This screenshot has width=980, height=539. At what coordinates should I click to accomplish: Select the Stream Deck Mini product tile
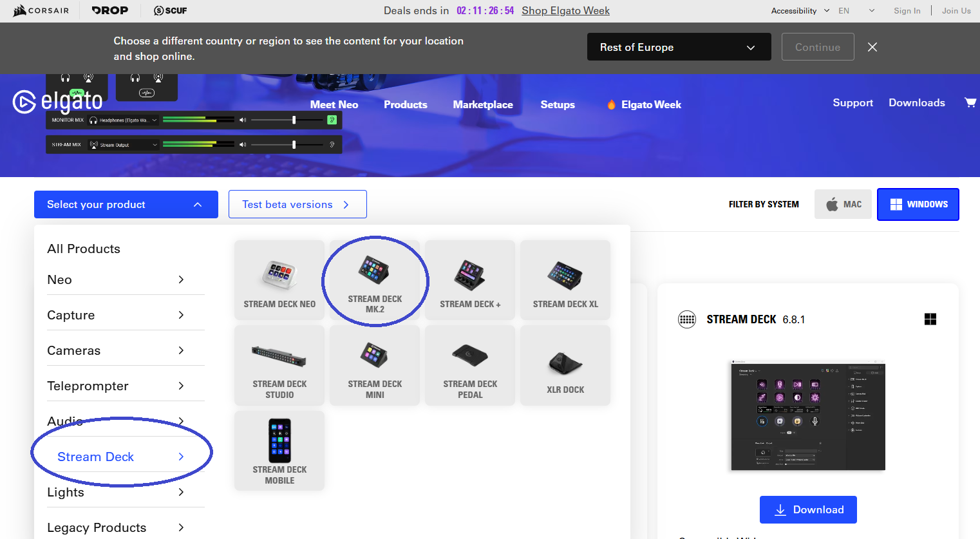click(x=375, y=365)
